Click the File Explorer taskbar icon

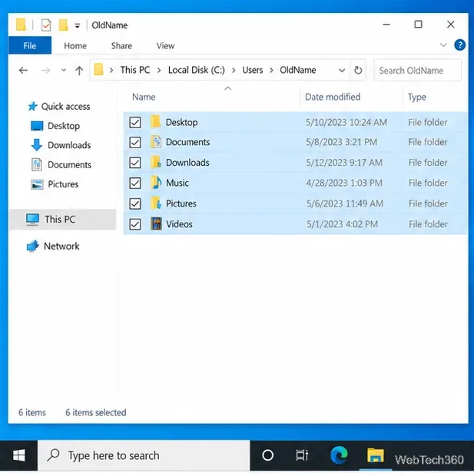point(375,455)
